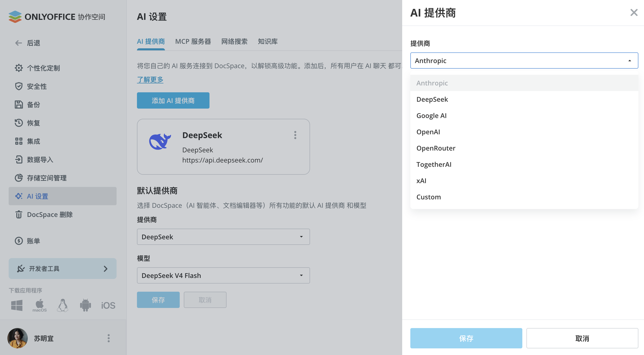Click the back arrow icon beside 后退
Image resolution: width=644 pixels, height=355 pixels.
[x=19, y=43]
